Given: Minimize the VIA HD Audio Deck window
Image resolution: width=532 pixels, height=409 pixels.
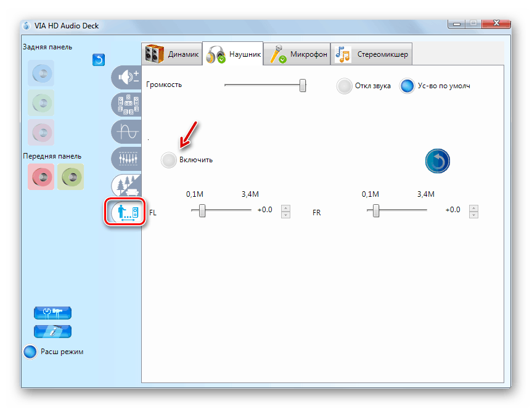Looking at the screenshot, I should pos(457,24).
